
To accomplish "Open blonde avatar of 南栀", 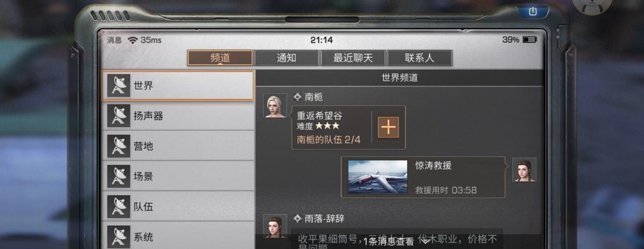I will click(x=275, y=106).
